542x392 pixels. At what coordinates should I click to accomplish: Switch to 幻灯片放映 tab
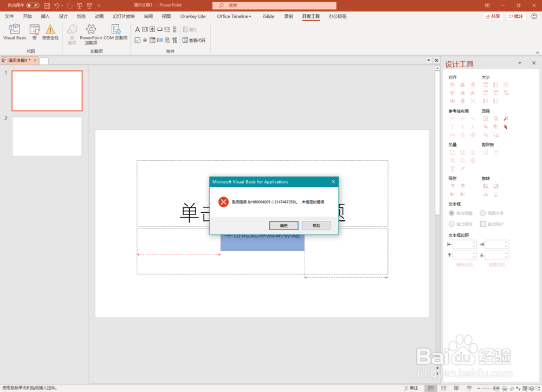point(124,16)
